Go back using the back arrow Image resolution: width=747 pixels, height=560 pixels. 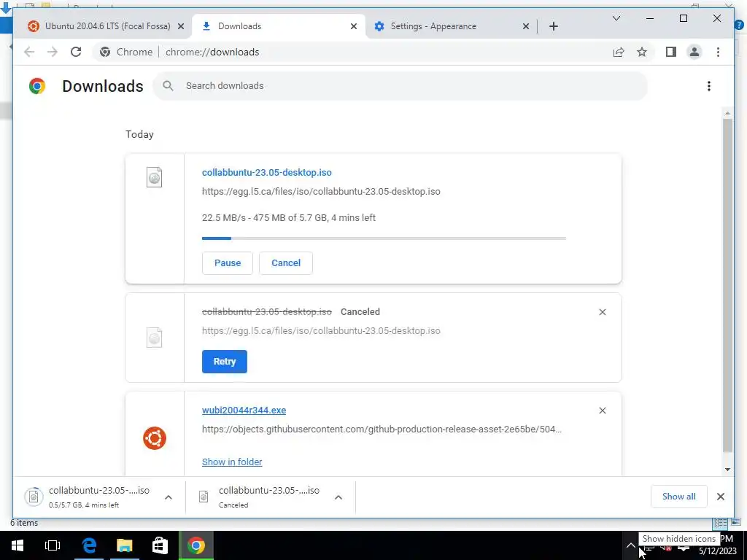coord(29,52)
